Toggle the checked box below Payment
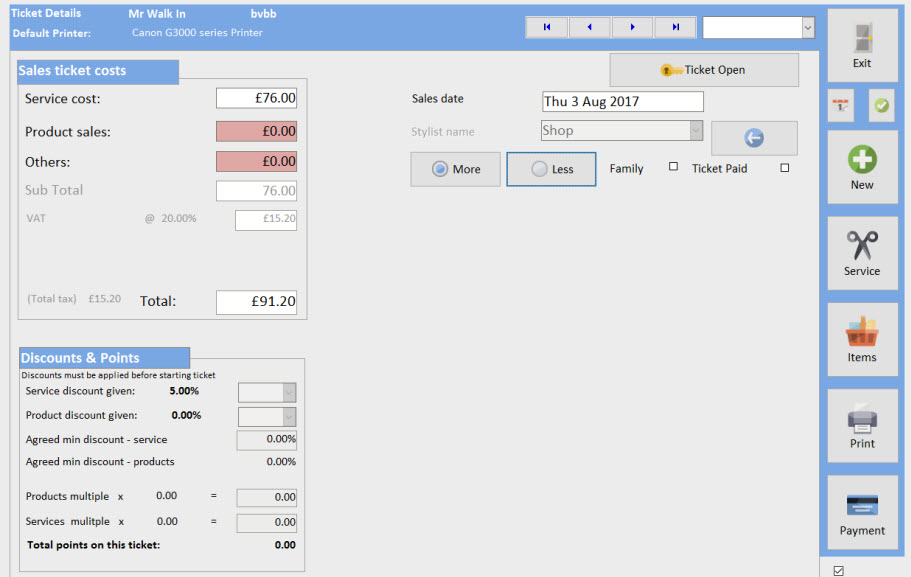Image resolution: width=911 pixels, height=577 pixels. [x=838, y=571]
